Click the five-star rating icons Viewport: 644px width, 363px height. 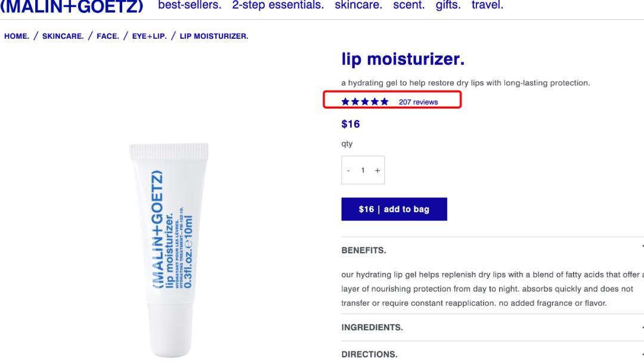(x=365, y=102)
